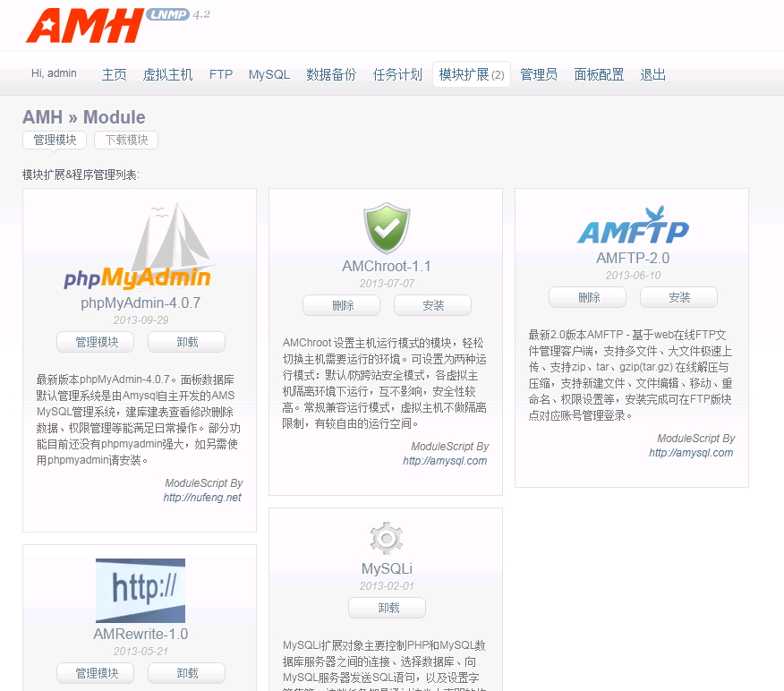Select the 模块扩展 (2) menu tab

coord(472,74)
